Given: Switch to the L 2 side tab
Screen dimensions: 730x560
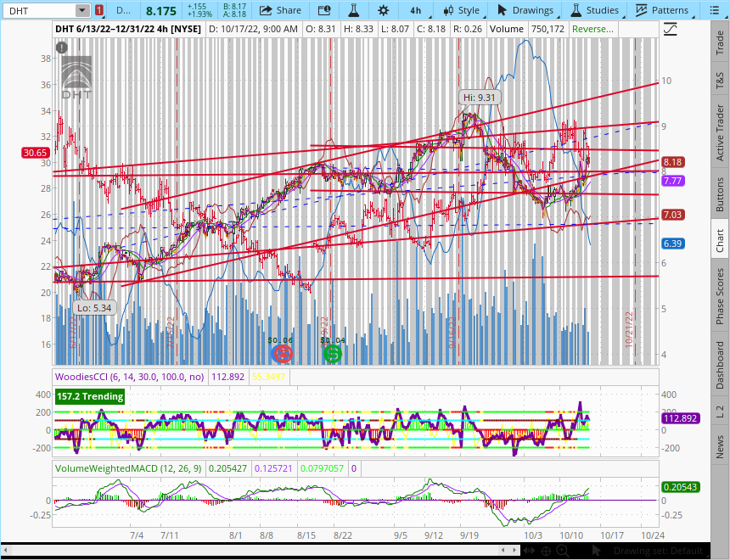Looking at the screenshot, I should (720, 411).
